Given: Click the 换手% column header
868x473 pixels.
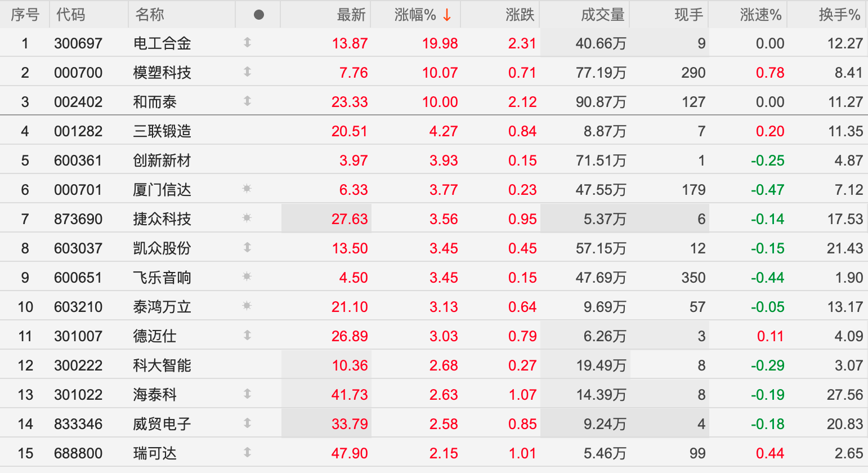Looking at the screenshot, I should [x=839, y=15].
